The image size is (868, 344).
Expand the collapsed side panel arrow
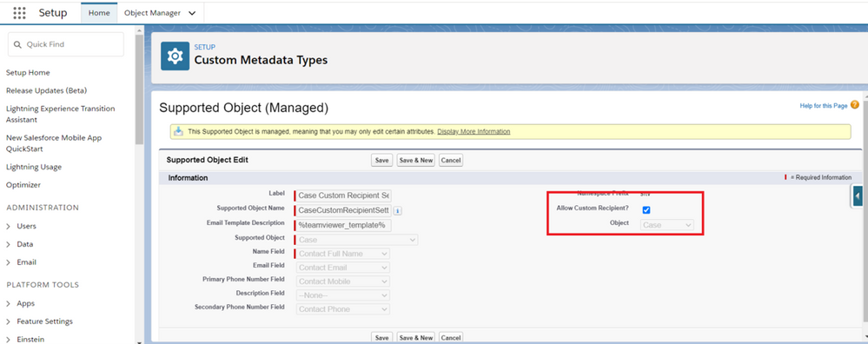(x=858, y=195)
